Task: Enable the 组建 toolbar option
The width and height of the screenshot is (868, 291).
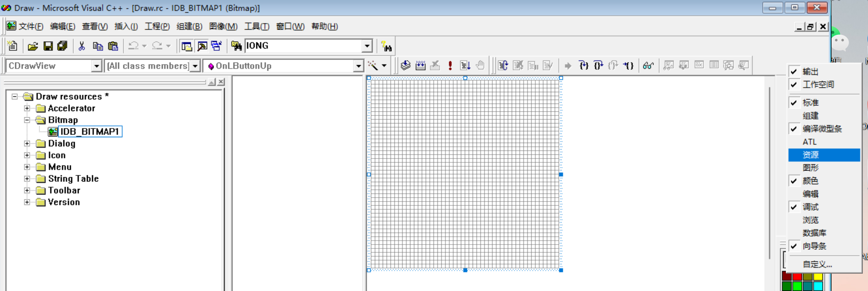Action: point(824,116)
